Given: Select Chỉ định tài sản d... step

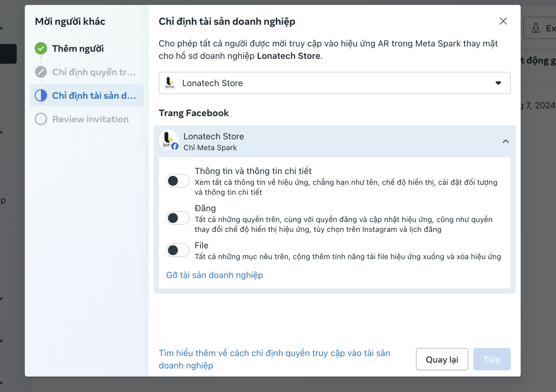Looking at the screenshot, I should 87,95.
